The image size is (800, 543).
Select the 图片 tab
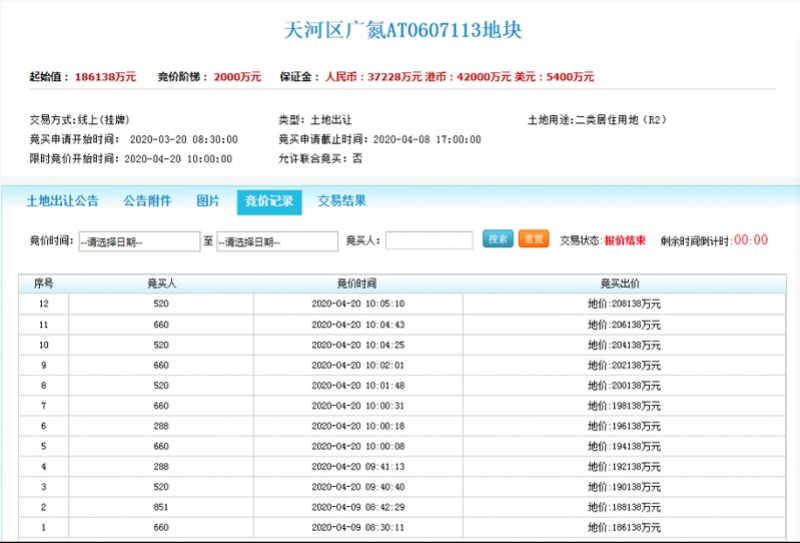(x=208, y=201)
